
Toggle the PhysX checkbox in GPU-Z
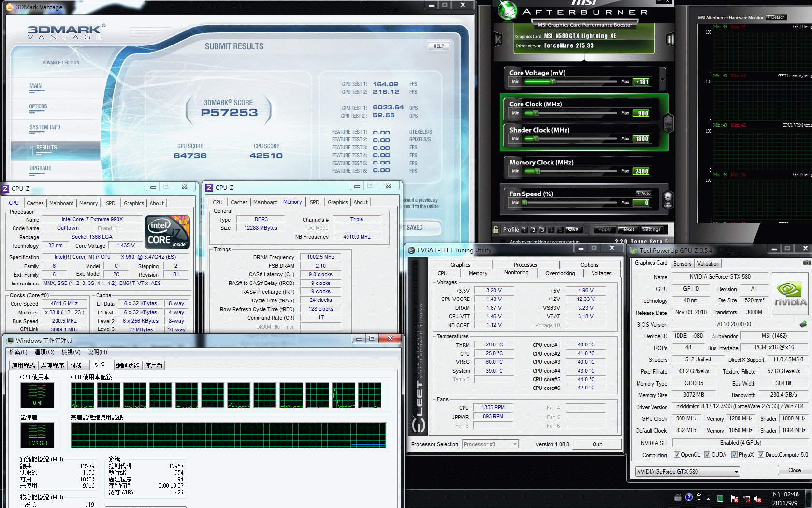click(734, 455)
